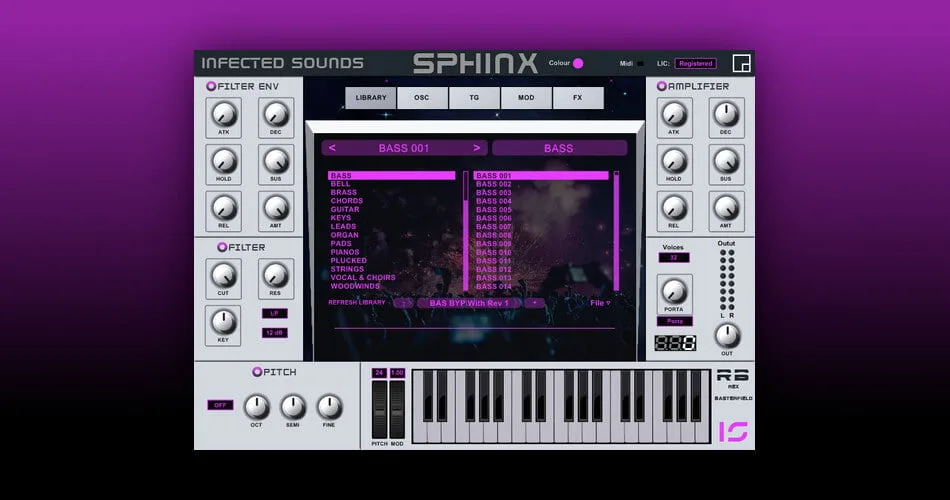Click the MOD wheel slider
This screenshot has width=950, height=500.
[x=397, y=410]
